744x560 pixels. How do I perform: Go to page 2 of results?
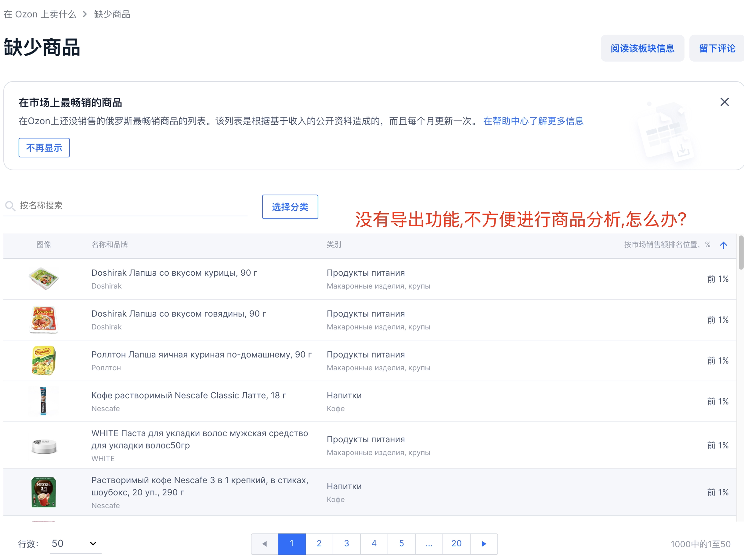point(319,544)
